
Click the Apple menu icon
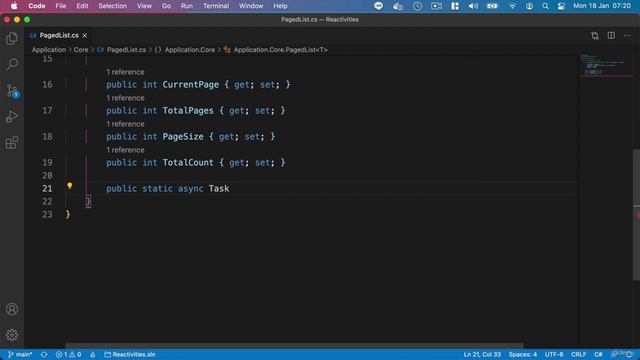click(x=14, y=6)
